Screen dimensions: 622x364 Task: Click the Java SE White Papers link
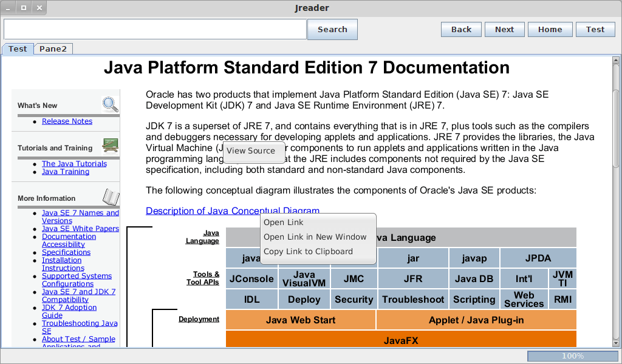[80, 228]
